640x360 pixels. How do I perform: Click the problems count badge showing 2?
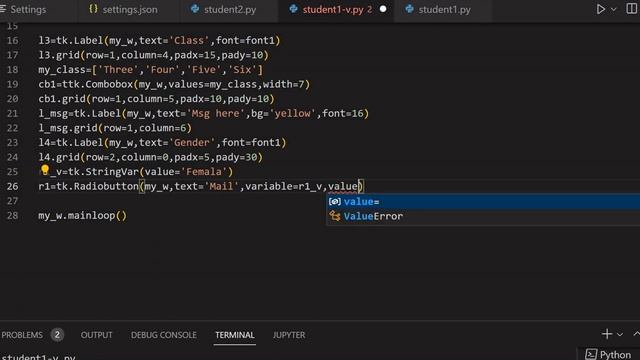point(57,335)
